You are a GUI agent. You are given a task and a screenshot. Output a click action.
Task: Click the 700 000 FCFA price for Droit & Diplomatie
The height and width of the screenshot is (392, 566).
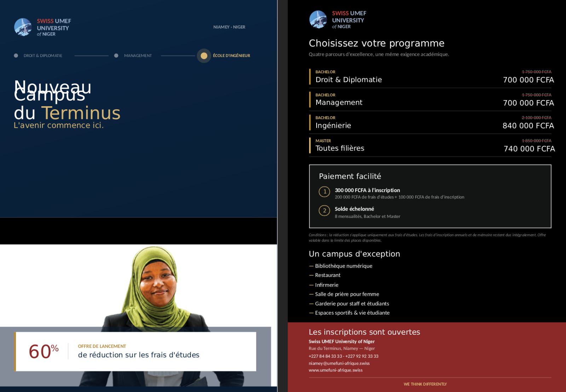(529, 80)
